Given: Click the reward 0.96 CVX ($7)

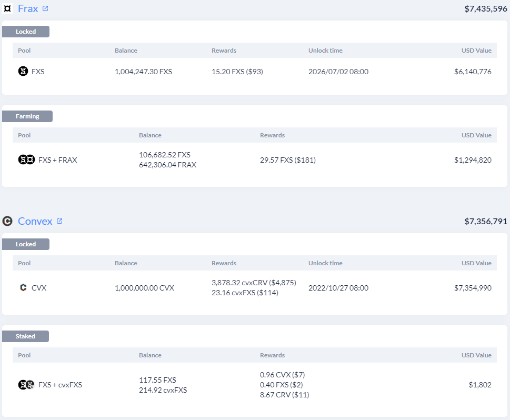Looking at the screenshot, I should [282, 375].
